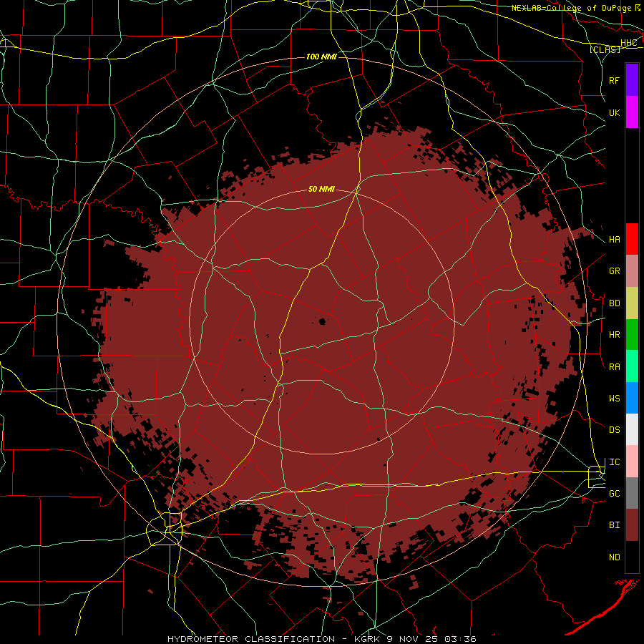
Task: Click the GR legend label
Action: pyautogui.click(x=615, y=271)
